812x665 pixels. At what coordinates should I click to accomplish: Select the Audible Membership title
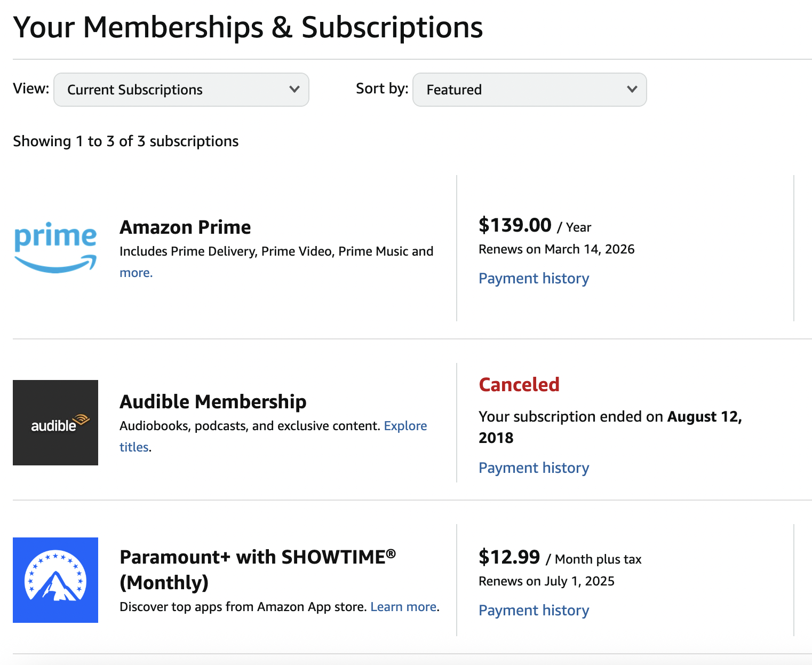[x=213, y=402]
